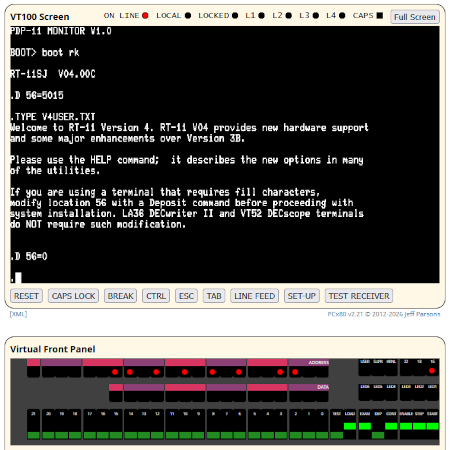Send a BREAK signal with BREAK button
This screenshot has height=450, width=450.
pyautogui.click(x=120, y=296)
